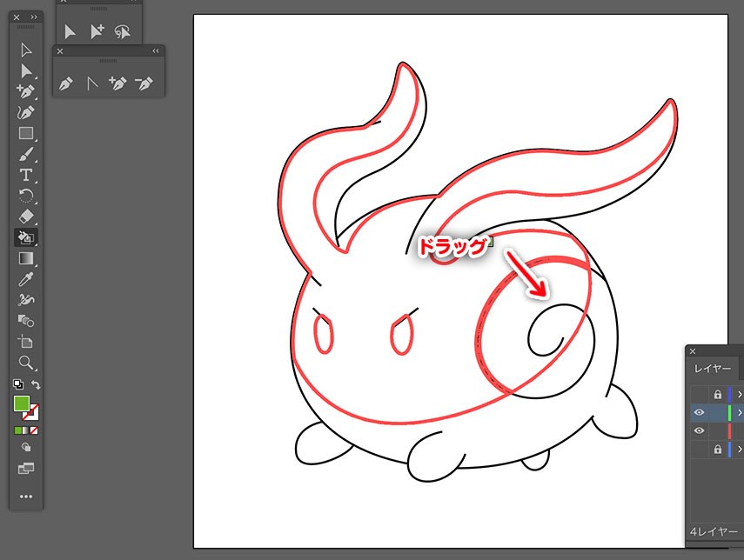This screenshot has height=560, width=744.
Task: Lock the red-marked layer
Action: tap(717, 431)
